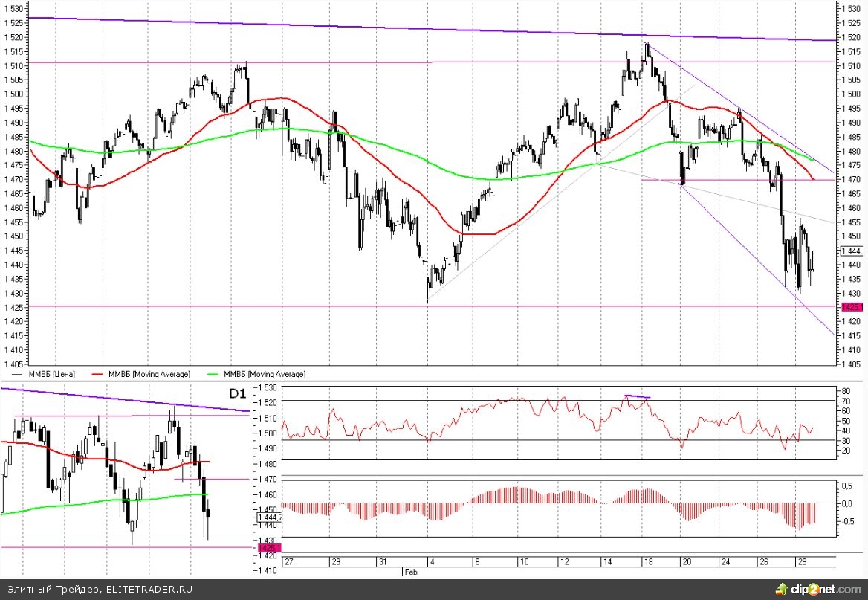Screen dimensions: 868x600
Task: Click the Feb month label on date axis
Action: pyautogui.click(x=410, y=572)
